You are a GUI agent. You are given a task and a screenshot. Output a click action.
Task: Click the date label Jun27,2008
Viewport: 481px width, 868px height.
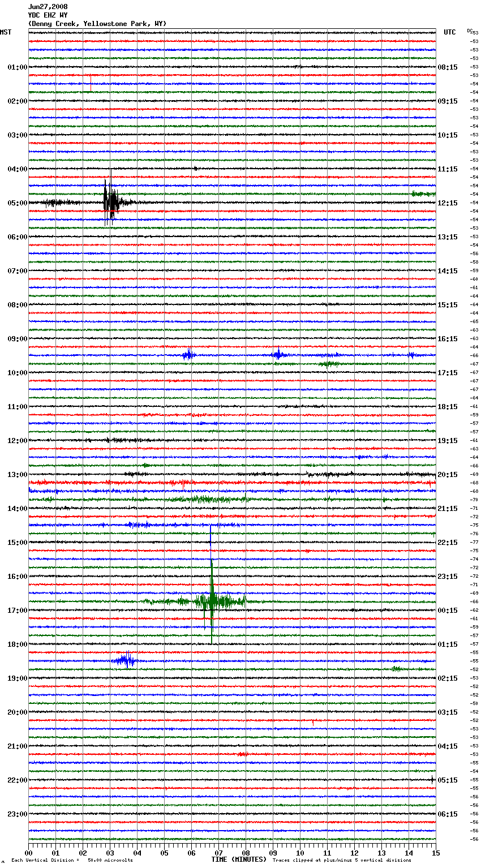click(x=48, y=7)
